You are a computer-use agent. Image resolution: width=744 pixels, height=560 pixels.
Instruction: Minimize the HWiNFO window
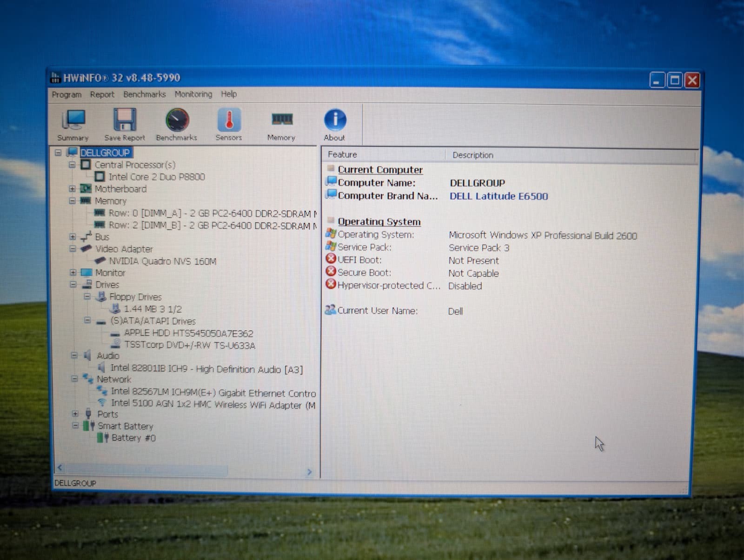[x=657, y=80]
